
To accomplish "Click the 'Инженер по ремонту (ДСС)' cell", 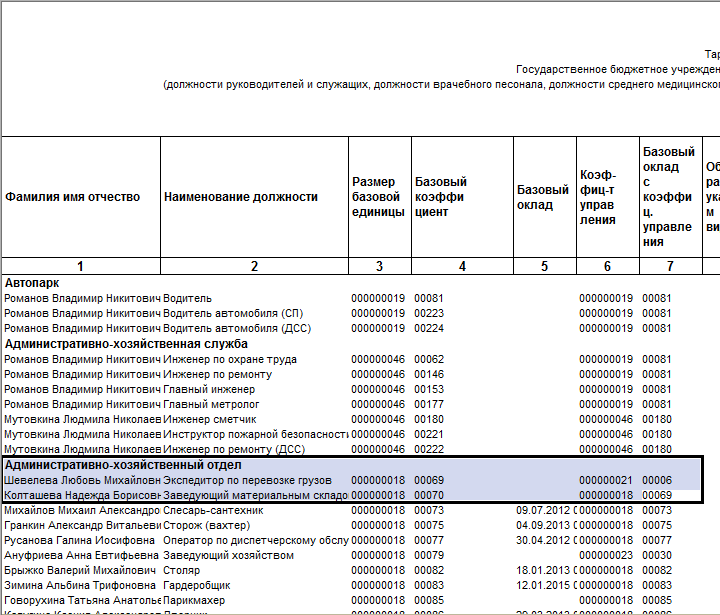I will tap(234, 449).
